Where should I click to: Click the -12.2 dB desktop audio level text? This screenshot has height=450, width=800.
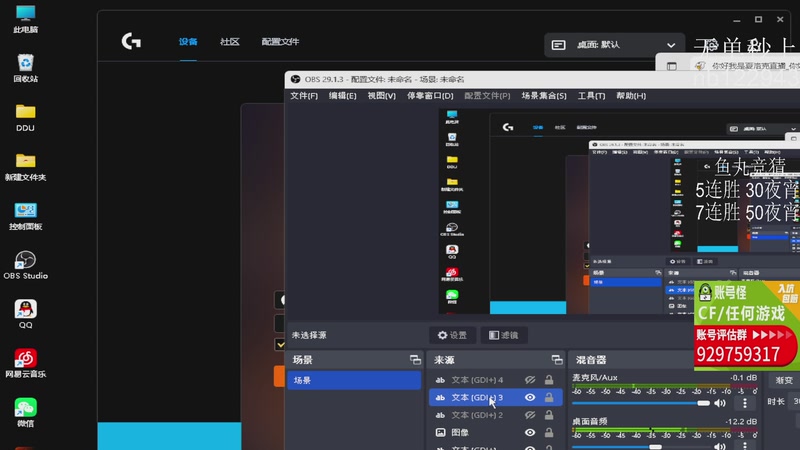point(741,421)
